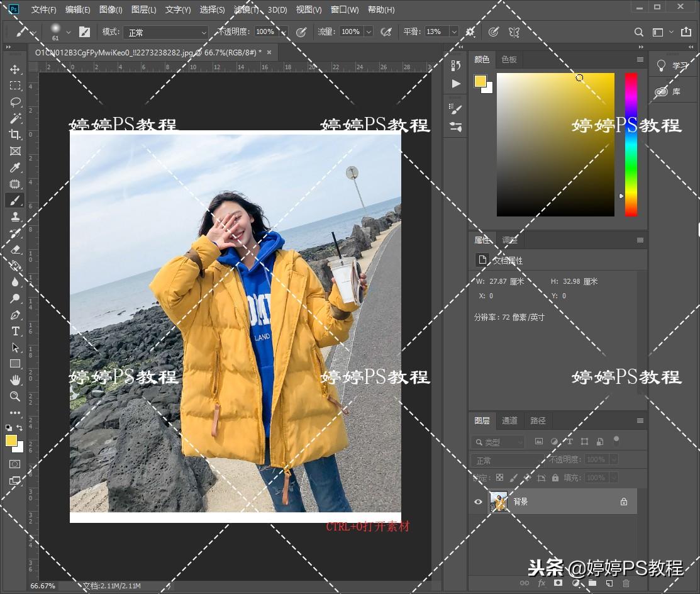Select the Crop tool
This screenshot has width=700, height=594.
pyautogui.click(x=15, y=135)
